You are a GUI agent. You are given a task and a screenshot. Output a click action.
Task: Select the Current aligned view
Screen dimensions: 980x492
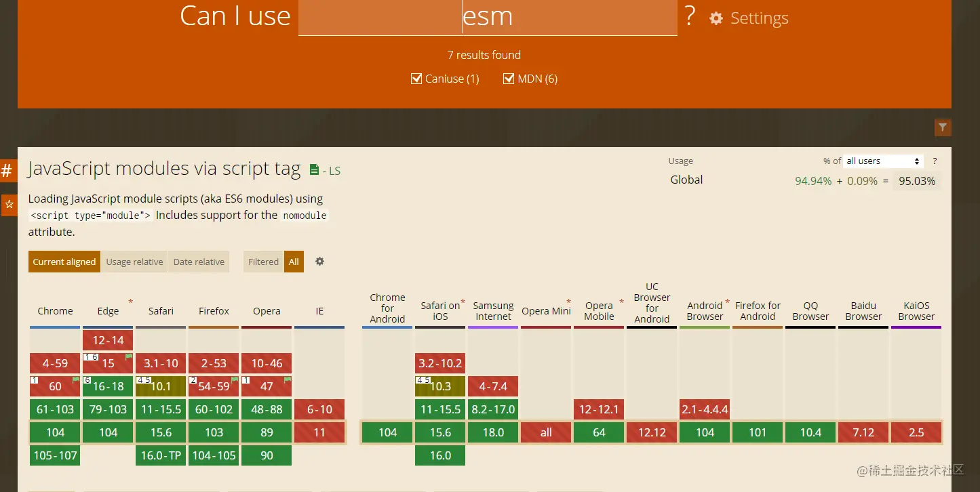tap(64, 262)
